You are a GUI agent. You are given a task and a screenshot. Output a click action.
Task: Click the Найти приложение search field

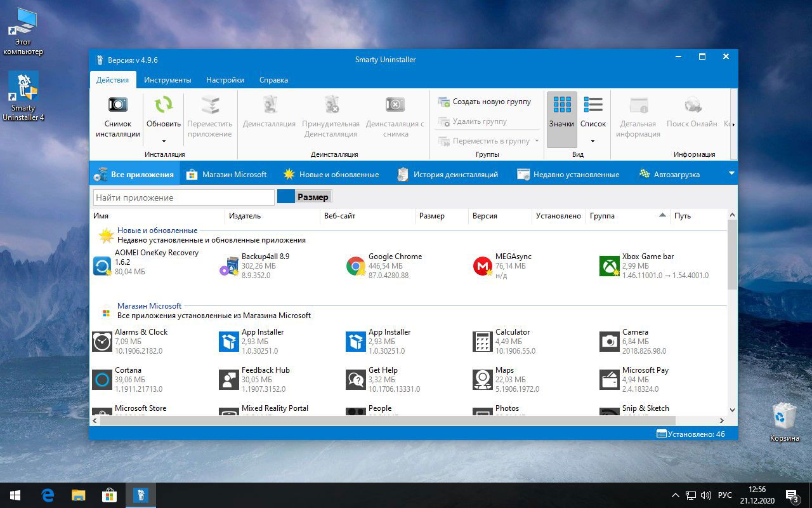coord(184,197)
